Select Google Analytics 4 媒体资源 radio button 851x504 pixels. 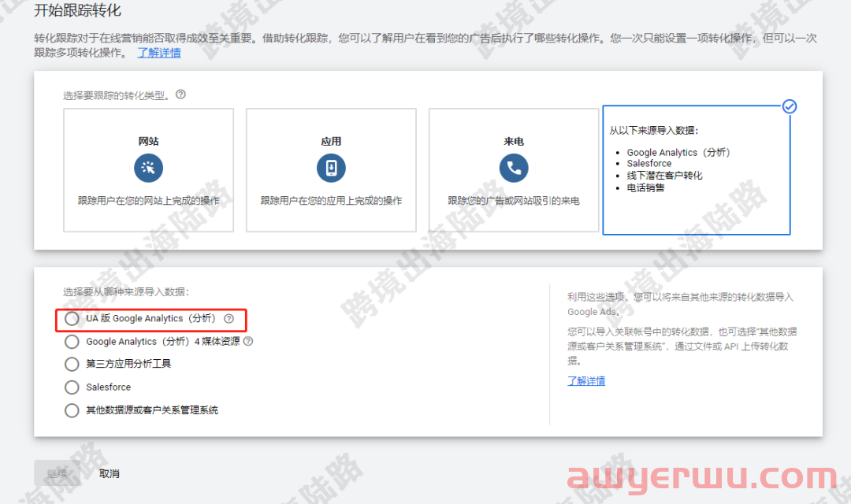[72, 342]
